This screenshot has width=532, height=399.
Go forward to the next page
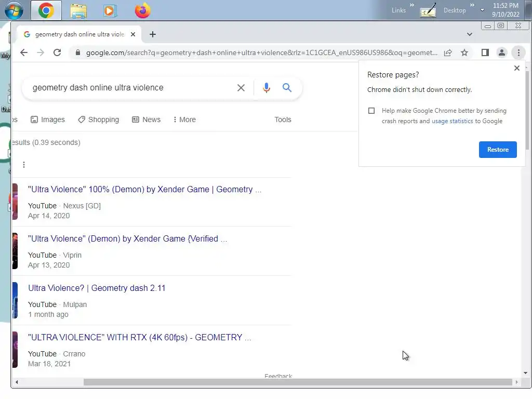pyautogui.click(x=41, y=52)
